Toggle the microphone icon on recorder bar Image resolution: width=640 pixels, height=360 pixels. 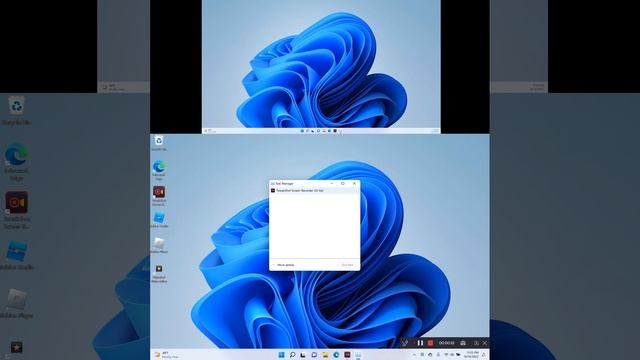tap(405, 343)
